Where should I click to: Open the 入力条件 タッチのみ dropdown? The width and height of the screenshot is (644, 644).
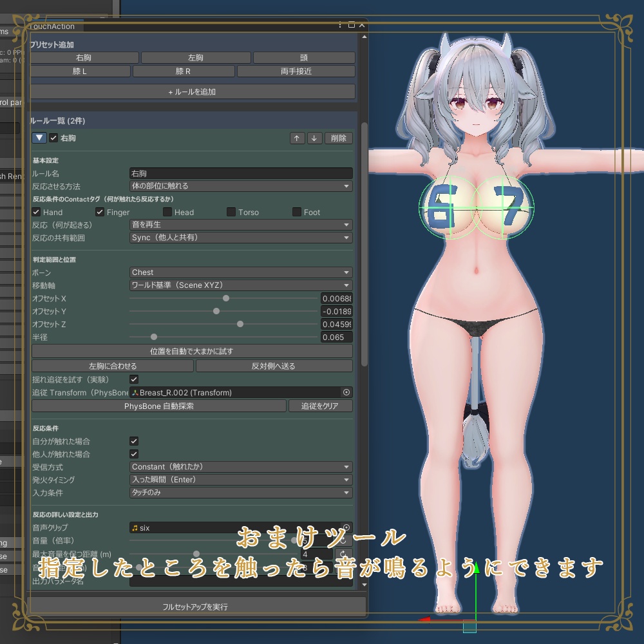click(241, 492)
